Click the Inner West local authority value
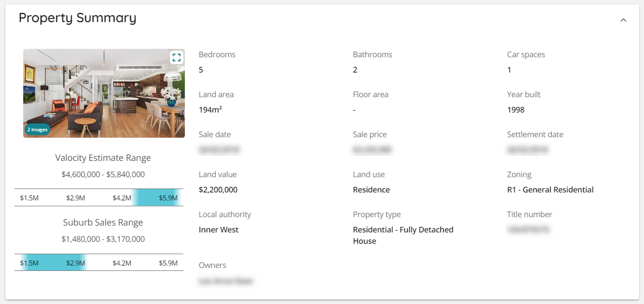 pyautogui.click(x=218, y=230)
